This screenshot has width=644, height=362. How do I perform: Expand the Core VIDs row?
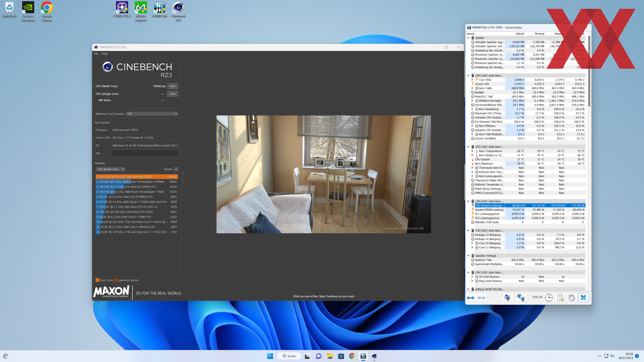coord(472,80)
